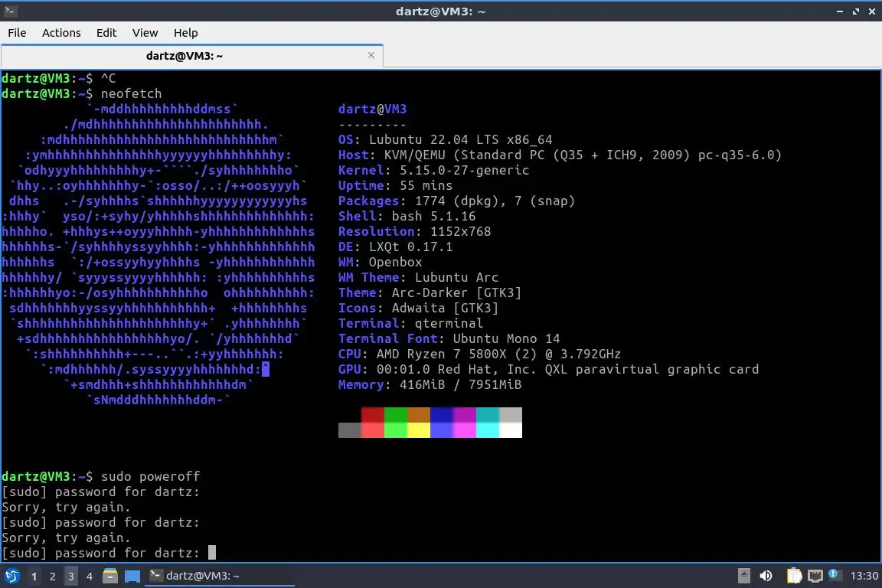Switch to workspace 3
The height and width of the screenshot is (588, 882).
71,577
